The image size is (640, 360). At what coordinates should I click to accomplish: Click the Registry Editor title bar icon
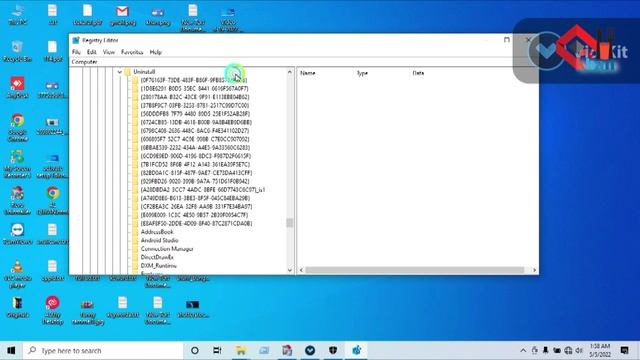coord(76,40)
